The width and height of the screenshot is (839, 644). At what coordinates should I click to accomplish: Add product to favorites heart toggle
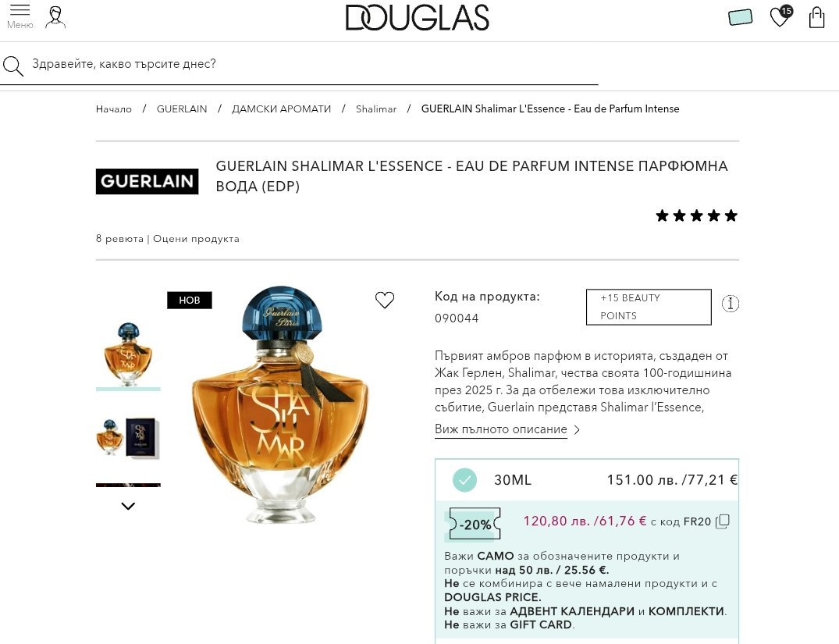[384, 300]
